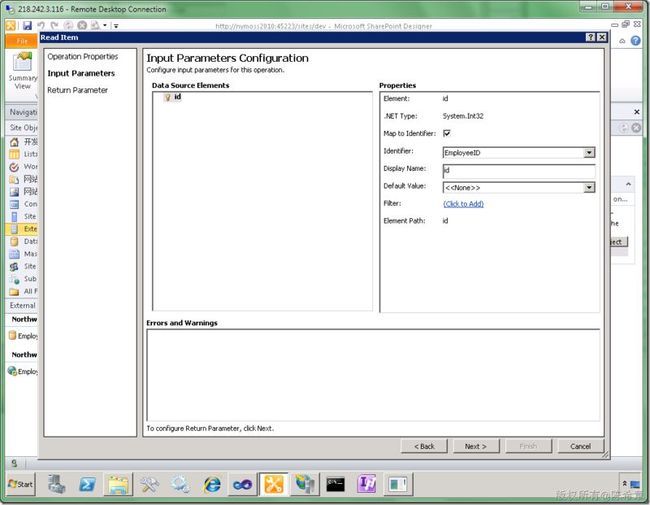The width and height of the screenshot is (650, 505).
Task: Go to Operation Properties step
Action: 82,56
